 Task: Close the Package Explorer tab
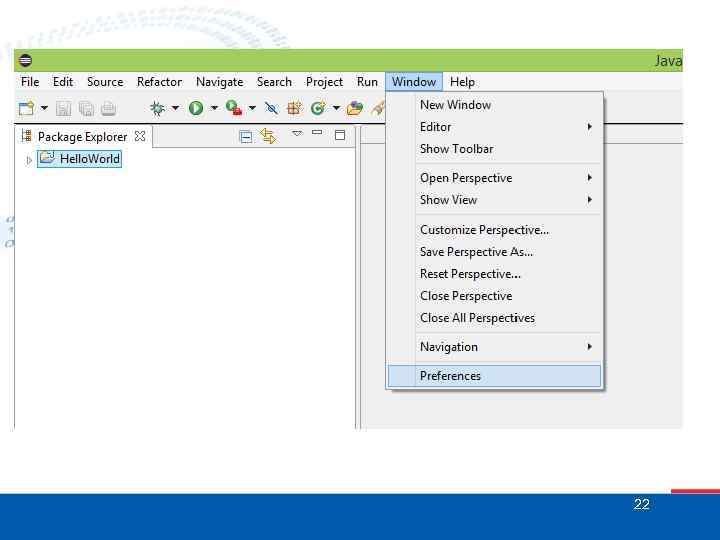click(140, 136)
